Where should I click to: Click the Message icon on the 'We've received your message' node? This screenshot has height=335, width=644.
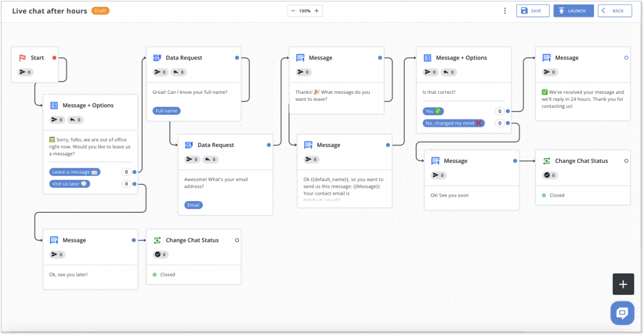tap(546, 57)
